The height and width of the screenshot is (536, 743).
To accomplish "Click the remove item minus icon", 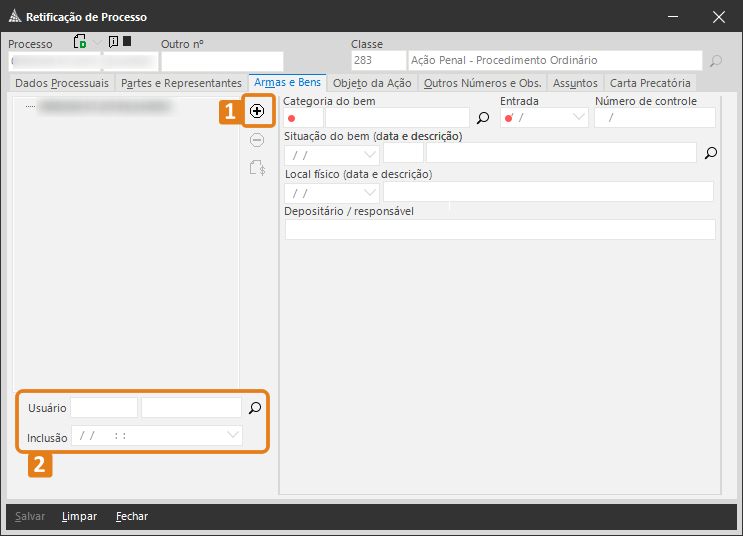I will (x=257, y=140).
